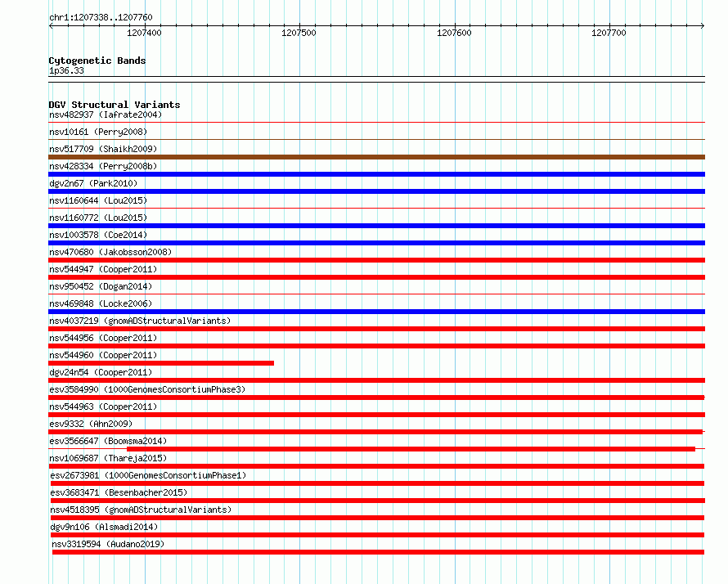Click the 1207400 ruler label
The width and height of the screenshot is (728, 584).
click(144, 33)
